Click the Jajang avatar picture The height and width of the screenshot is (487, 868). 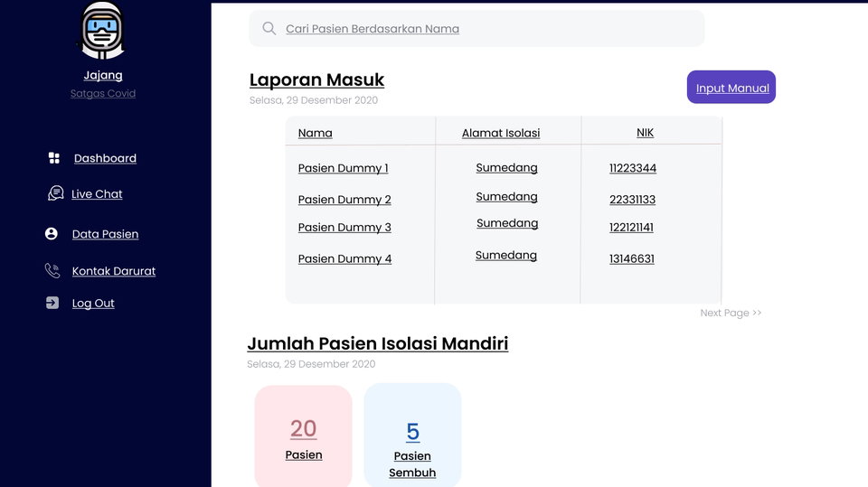pyautogui.click(x=102, y=30)
